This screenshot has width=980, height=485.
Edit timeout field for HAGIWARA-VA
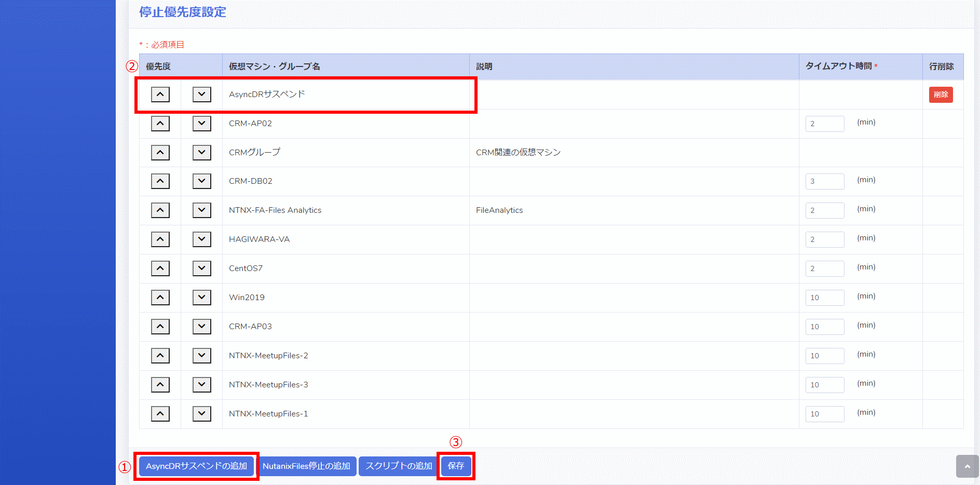tap(825, 239)
